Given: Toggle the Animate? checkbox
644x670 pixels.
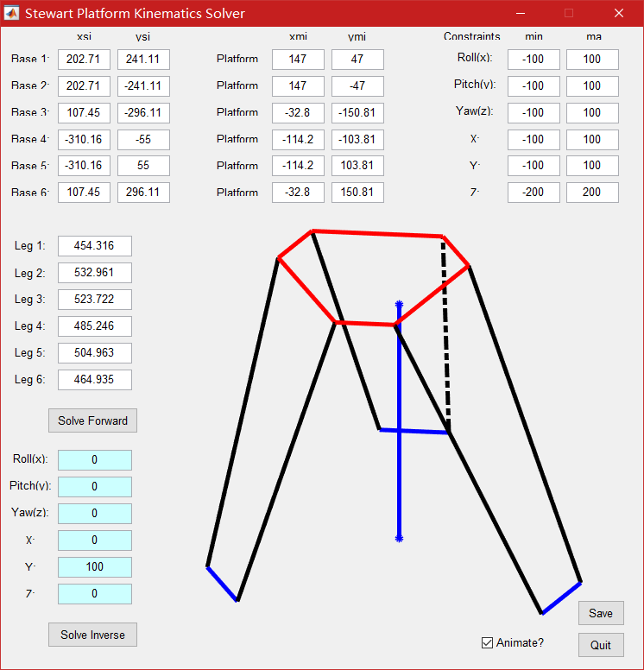Looking at the screenshot, I should (489, 643).
